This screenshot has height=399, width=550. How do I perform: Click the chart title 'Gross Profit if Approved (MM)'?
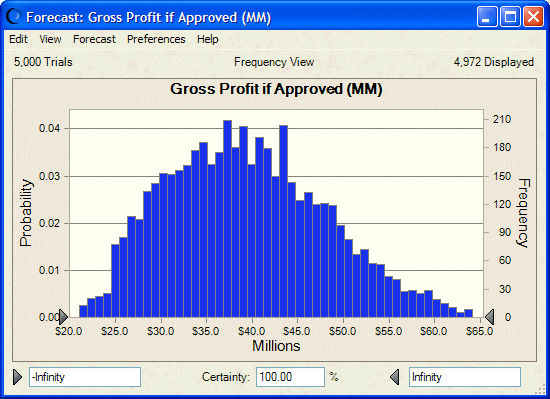click(276, 89)
